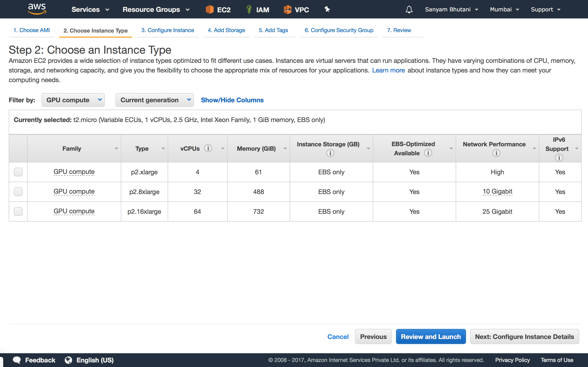
Task: Open the Current generation filter dropdown
Action: coord(155,100)
